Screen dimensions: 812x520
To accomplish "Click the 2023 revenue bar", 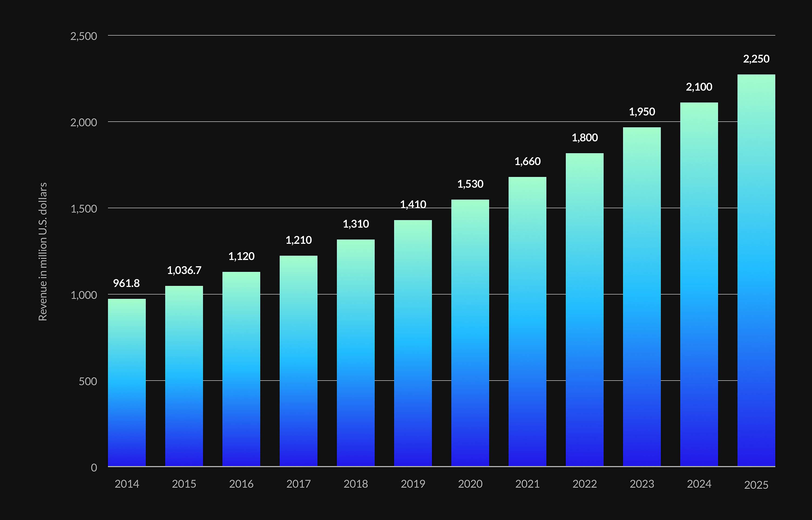I will point(642,296).
